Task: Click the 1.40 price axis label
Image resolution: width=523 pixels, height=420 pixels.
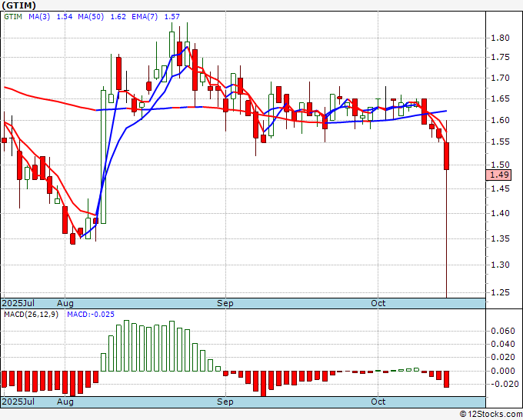Action: [501, 213]
